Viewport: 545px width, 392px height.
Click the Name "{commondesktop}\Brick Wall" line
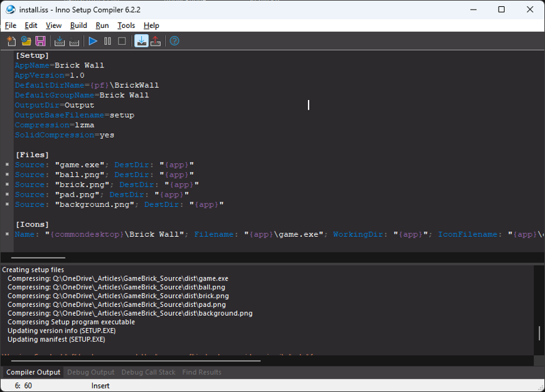click(x=279, y=234)
